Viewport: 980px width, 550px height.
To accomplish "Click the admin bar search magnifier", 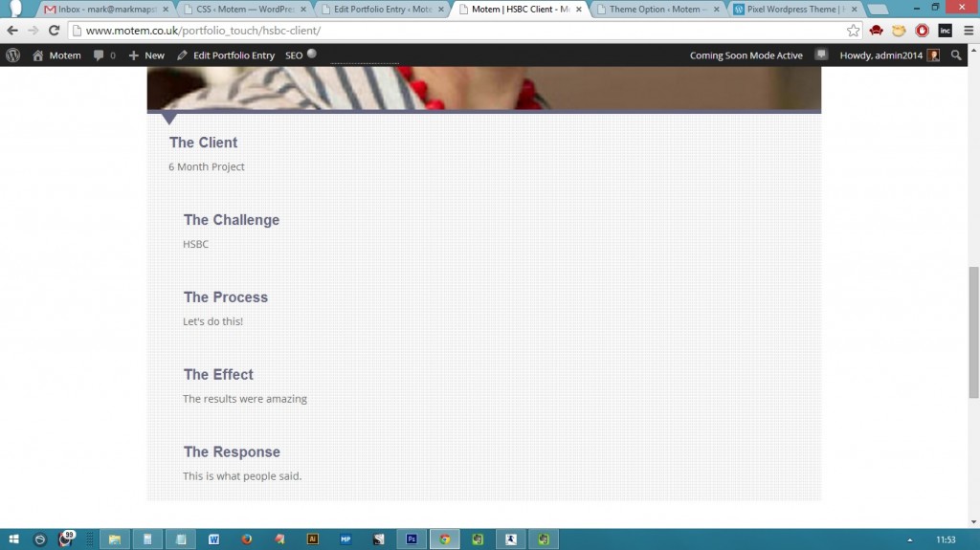I will tap(956, 55).
